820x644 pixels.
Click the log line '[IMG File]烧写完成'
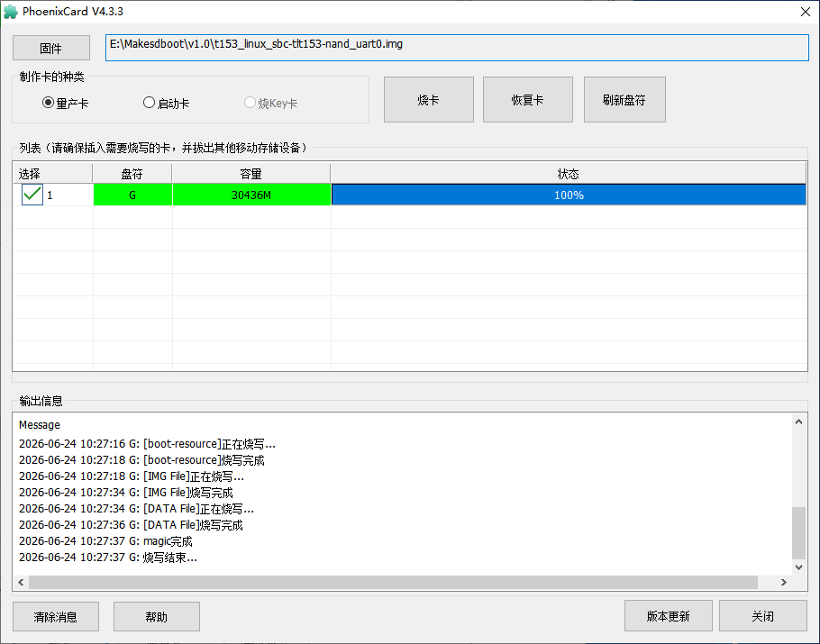coord(126,493)
